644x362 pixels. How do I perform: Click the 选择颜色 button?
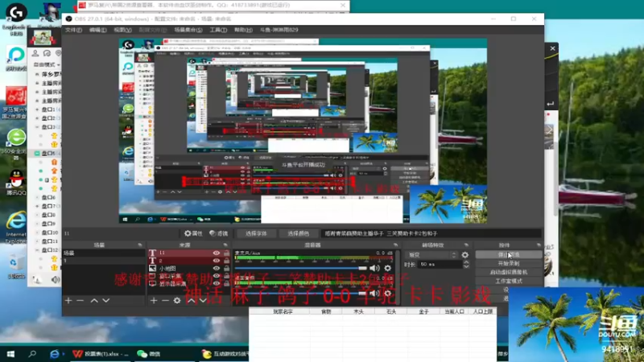(298, 233)
